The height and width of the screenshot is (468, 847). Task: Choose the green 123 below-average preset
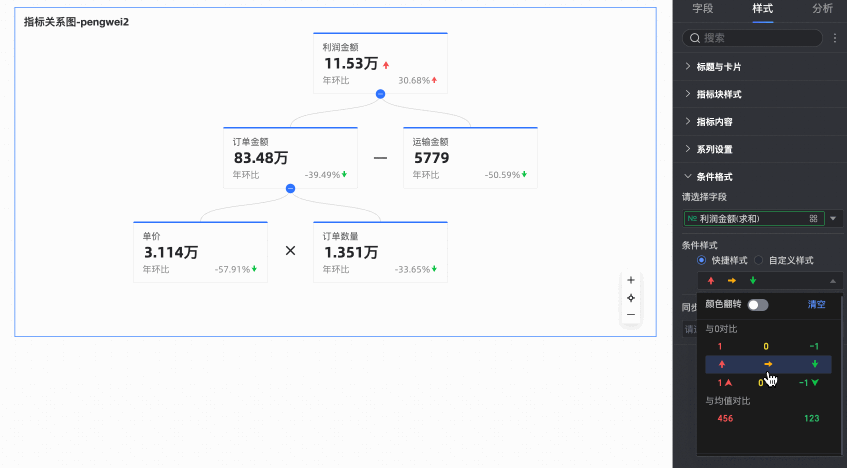click(x=811, y=418)
